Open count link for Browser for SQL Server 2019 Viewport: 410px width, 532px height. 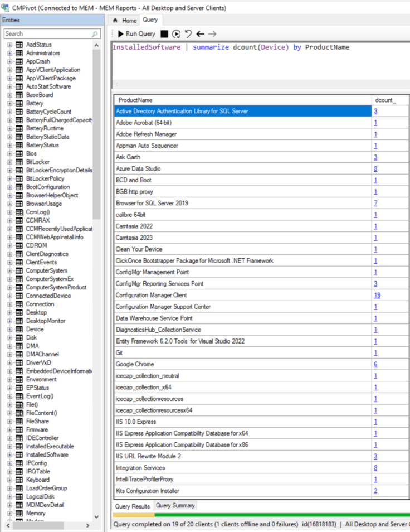375,203
